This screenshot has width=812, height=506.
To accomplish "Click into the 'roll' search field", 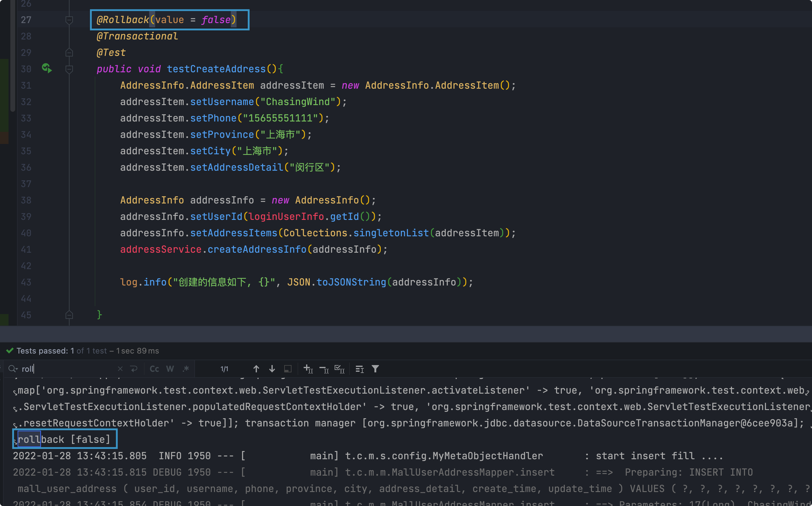I will [67, 369].
